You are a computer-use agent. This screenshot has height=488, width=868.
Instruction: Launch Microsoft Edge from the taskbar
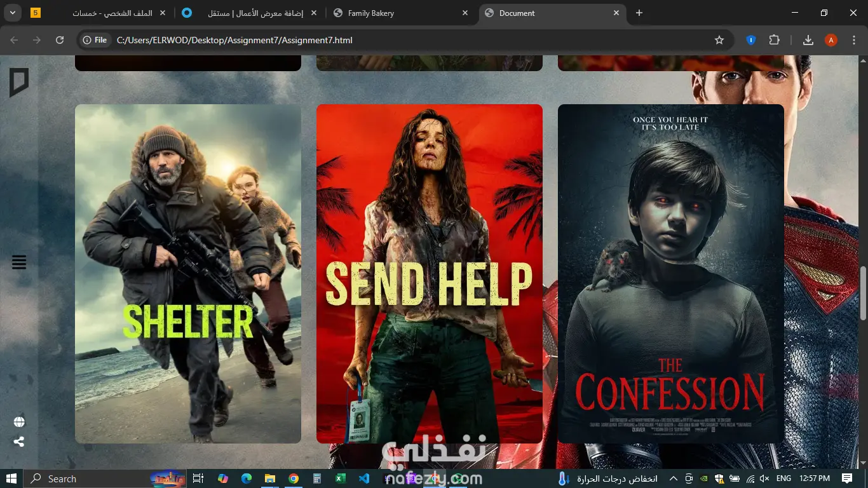pos(246,478)
